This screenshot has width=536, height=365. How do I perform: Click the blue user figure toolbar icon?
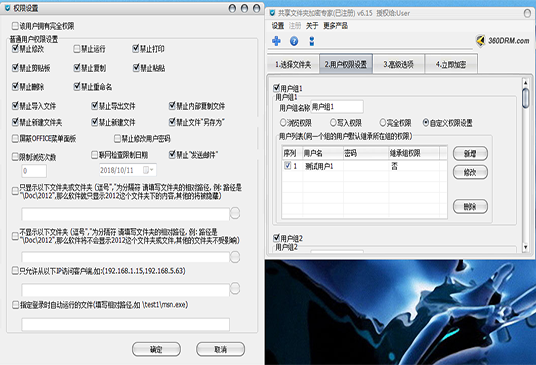click(311, 41)
